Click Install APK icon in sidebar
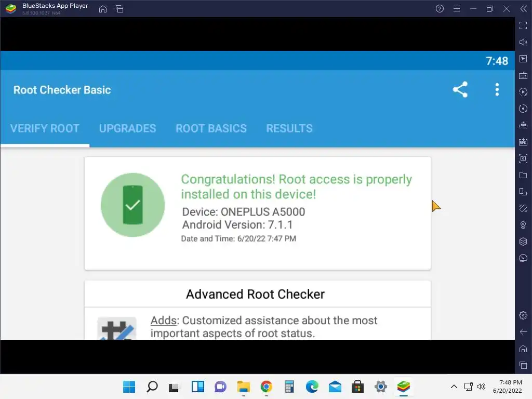 tap(523, 142)
